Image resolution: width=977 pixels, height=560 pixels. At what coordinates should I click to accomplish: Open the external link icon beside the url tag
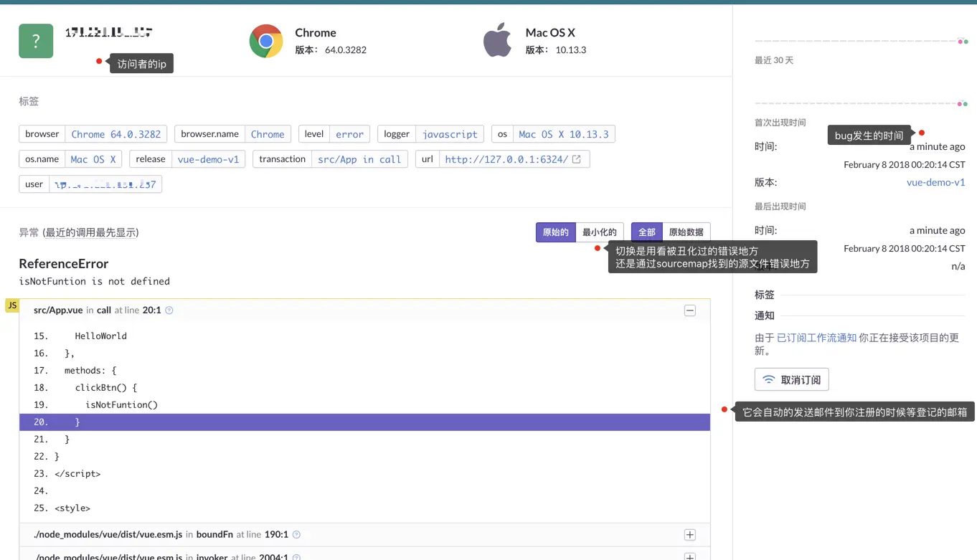pyautogui.click(x=577, y=159)
